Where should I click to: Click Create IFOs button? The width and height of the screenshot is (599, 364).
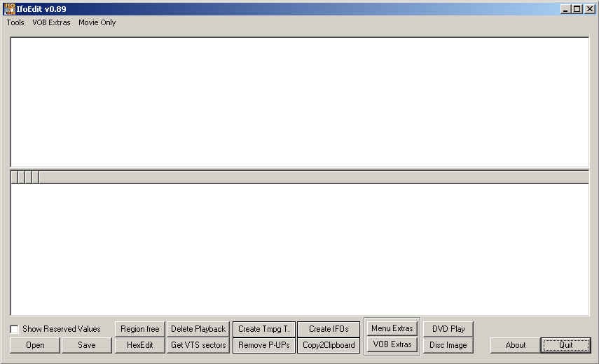tap(329, 329)
